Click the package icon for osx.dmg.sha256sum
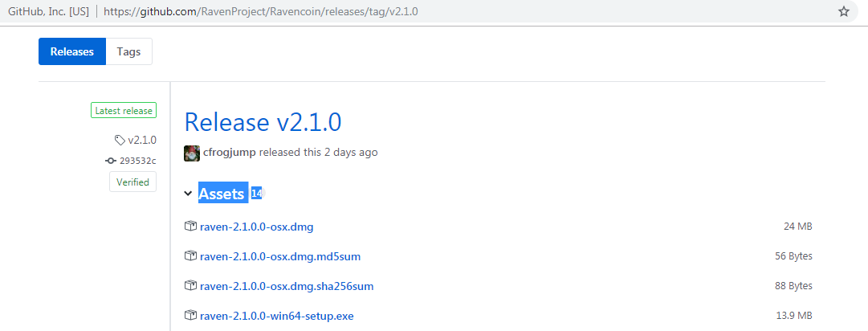Screen dimensions: 868x331 [x=190, y=286]
